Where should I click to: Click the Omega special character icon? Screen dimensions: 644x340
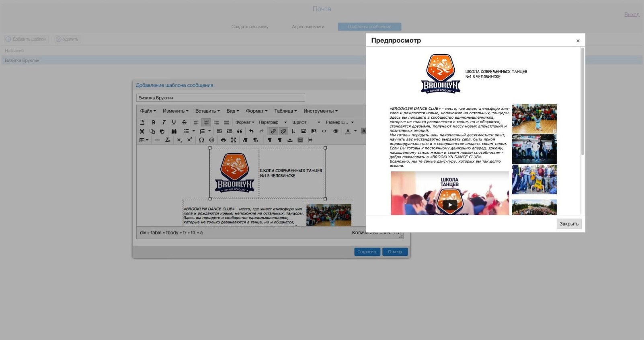coord(201,140)
